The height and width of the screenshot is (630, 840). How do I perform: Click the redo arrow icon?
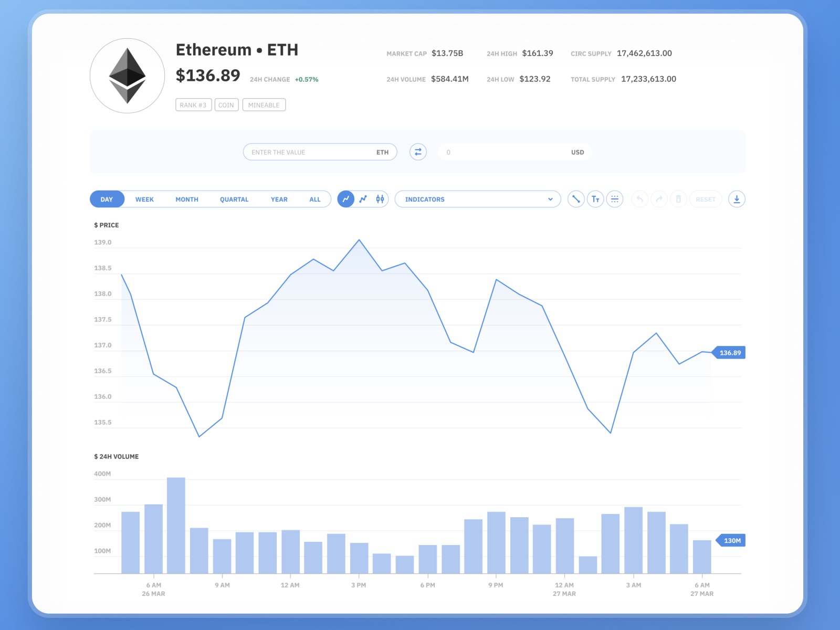659,199
